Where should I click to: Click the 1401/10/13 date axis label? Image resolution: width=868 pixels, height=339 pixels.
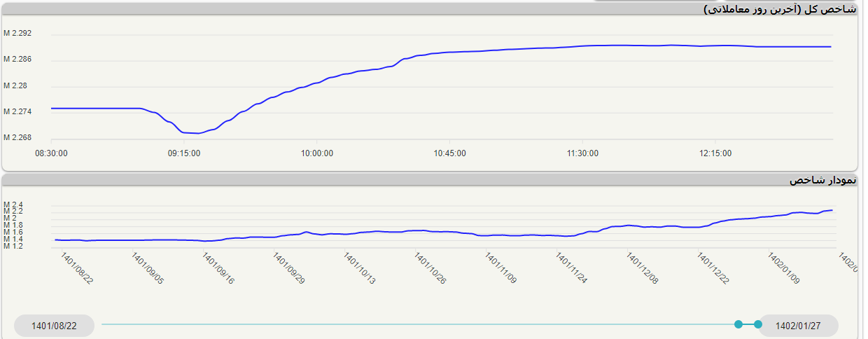pyautogui.click(x=360, y=268)
